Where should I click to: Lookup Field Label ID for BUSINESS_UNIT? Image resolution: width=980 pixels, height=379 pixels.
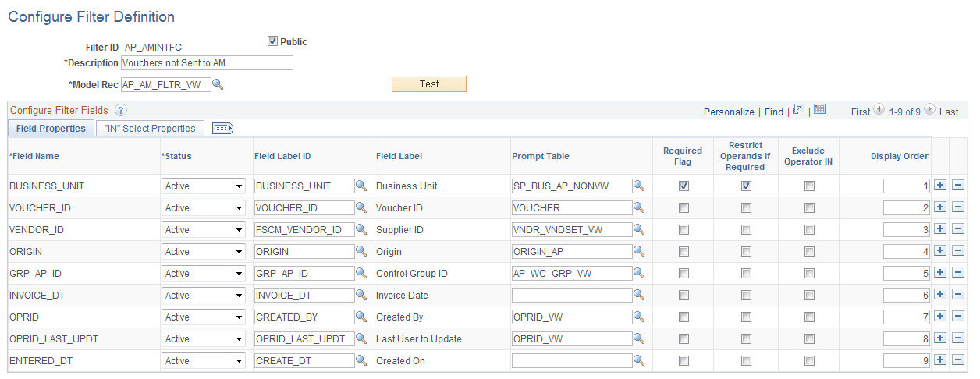coord(361,186)
